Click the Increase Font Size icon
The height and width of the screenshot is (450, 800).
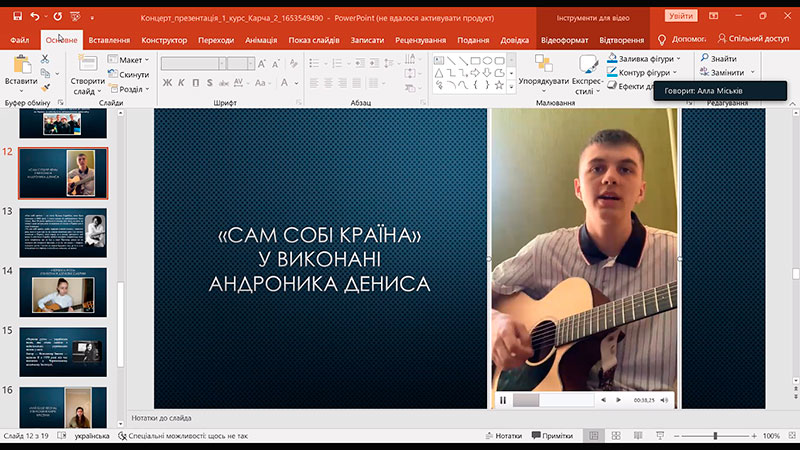click(262, 64)
